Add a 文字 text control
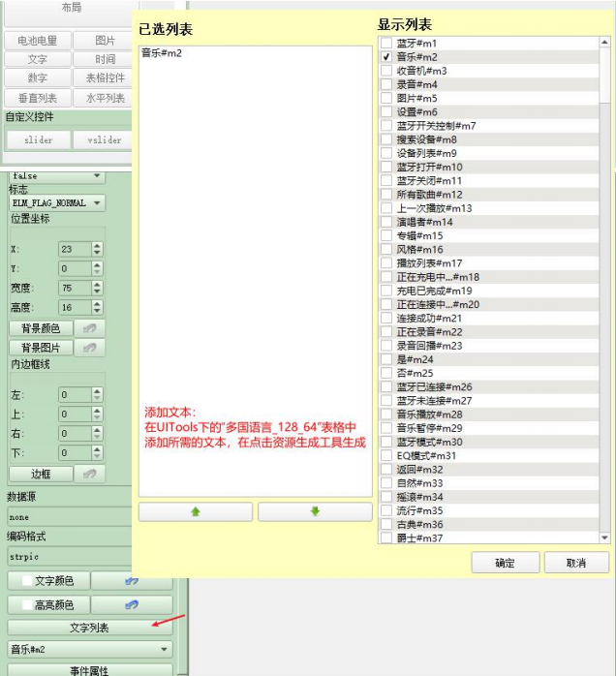This screenshot has height=676, width=616. 38,59
